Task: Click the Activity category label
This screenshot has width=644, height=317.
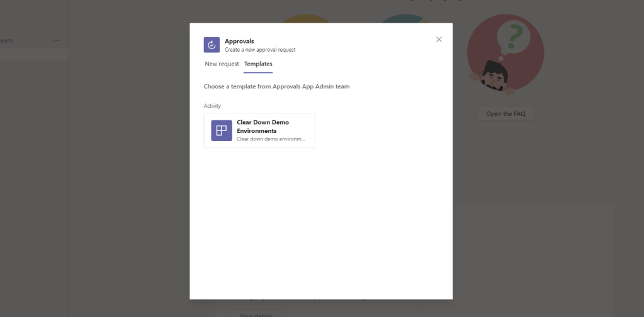Action: [212, 106]
